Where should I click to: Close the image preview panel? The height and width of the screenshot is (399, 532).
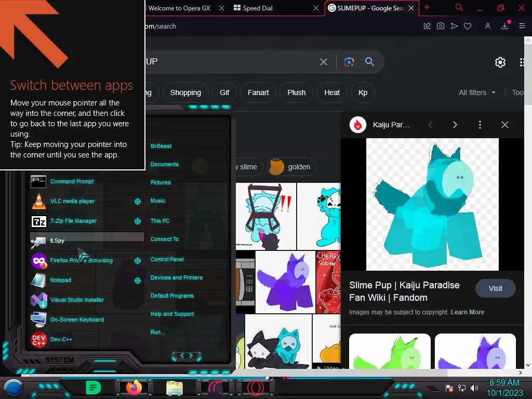tap(505, 125)
